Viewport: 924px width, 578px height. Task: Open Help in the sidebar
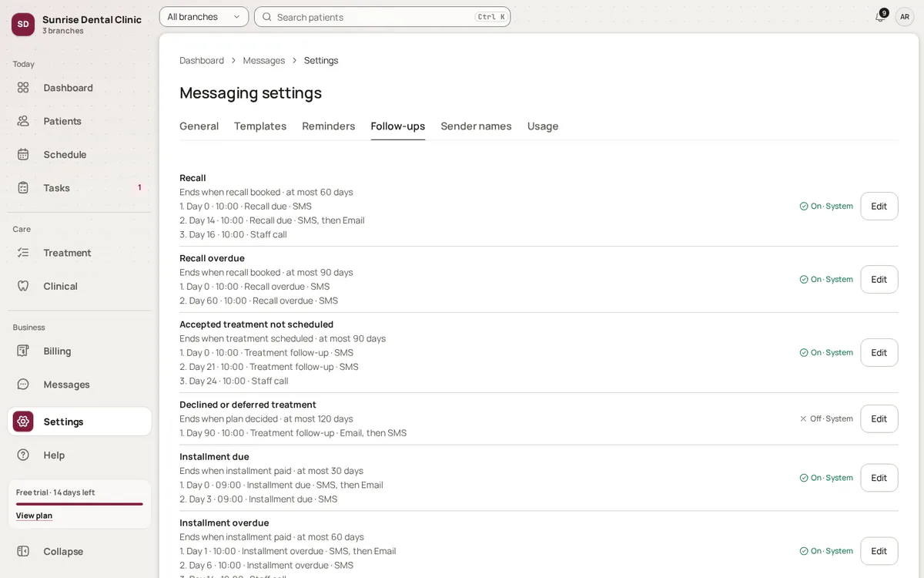pyautogui.click(x=79, y=455)
